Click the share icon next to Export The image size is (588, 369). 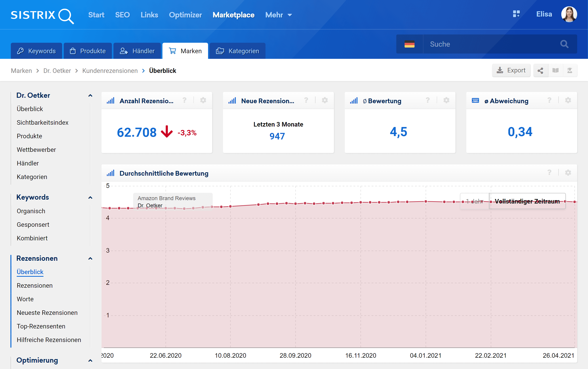pos(540,71)
